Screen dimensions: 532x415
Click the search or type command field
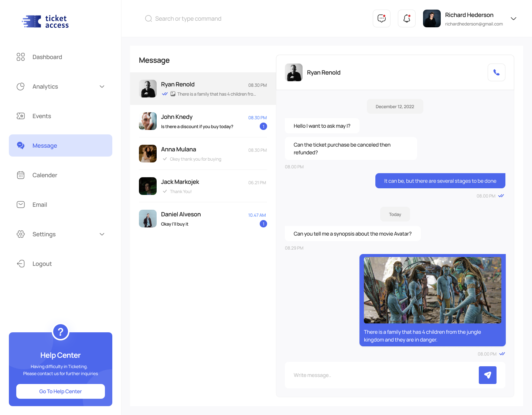coord(188,18)
